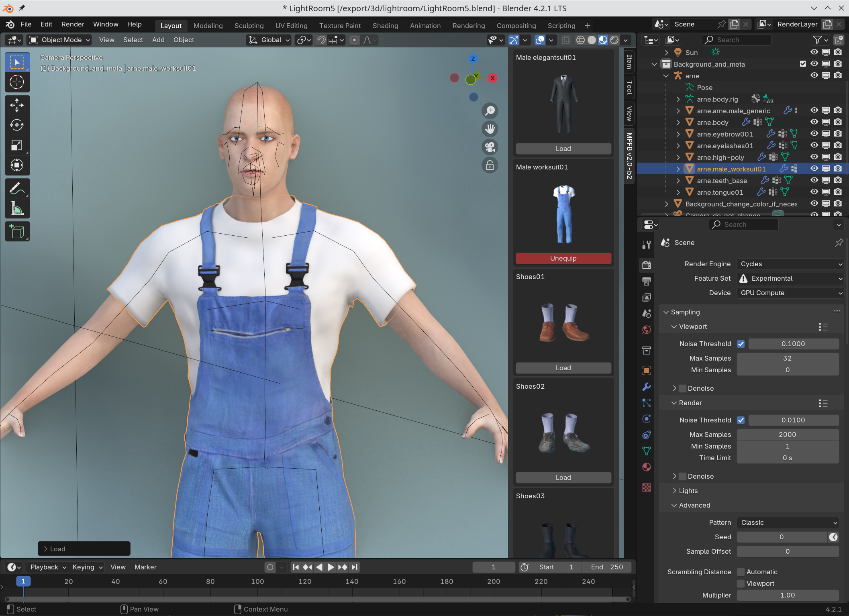This screenshot has height=616, width=849.
Task: Open the viewport Add menu
Action: click(x=158, y=40)
